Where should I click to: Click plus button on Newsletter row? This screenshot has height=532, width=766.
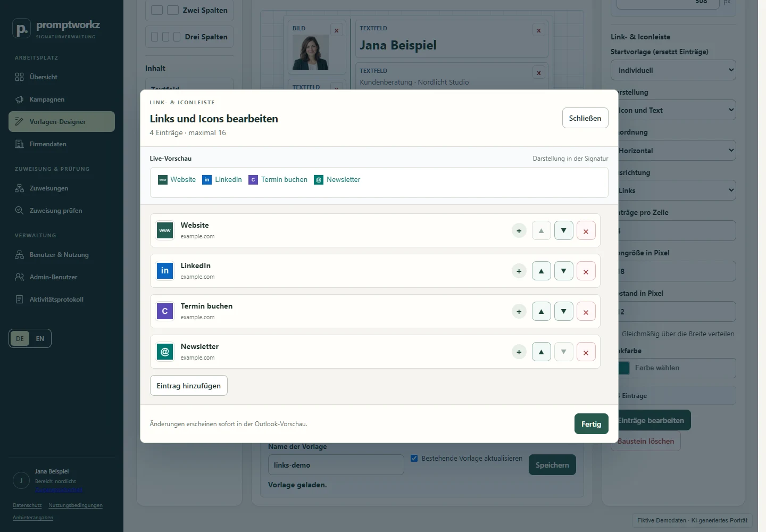tap(519, 352)
